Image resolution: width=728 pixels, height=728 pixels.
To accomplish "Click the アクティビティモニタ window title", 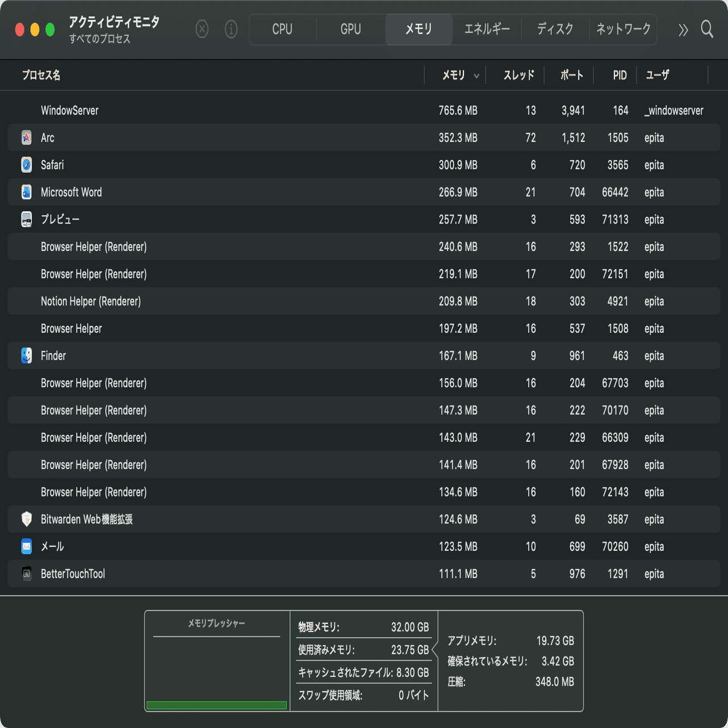I will 114,22.
